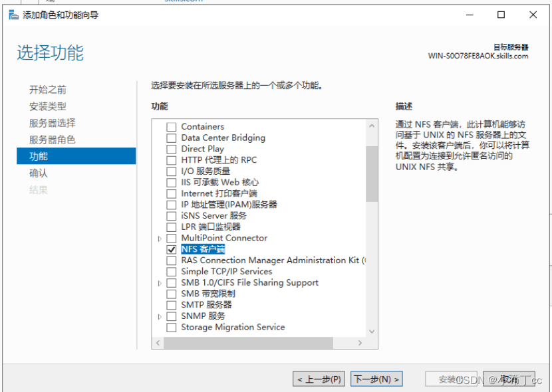Close the 添加角色和功能向导 window
This screenshot has height=392, width=552.
point(533,15)
